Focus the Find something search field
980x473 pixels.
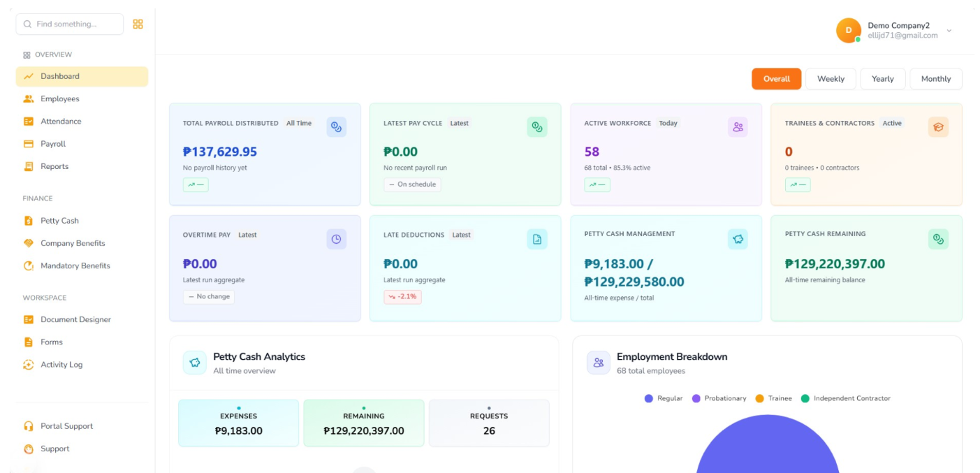pos(70,24)
